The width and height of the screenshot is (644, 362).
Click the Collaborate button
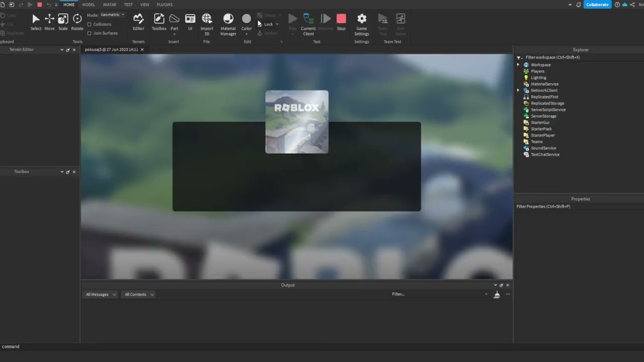597,5
